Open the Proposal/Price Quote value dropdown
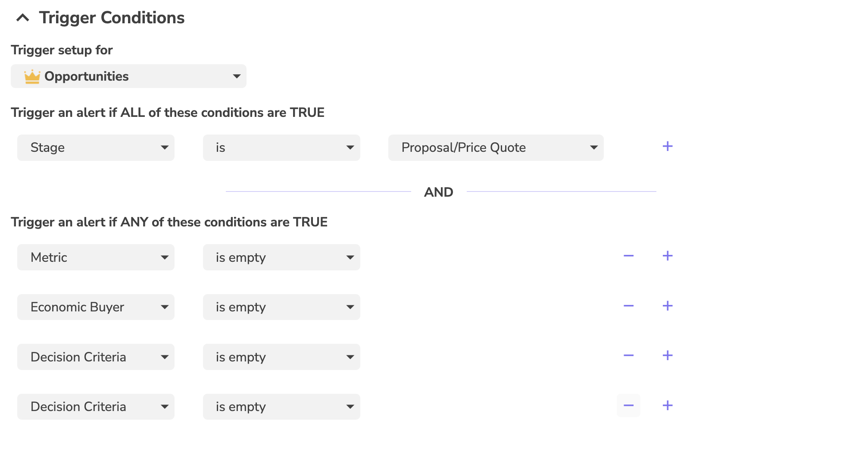This screenshot has width=868, height=452. click(496, 148)
